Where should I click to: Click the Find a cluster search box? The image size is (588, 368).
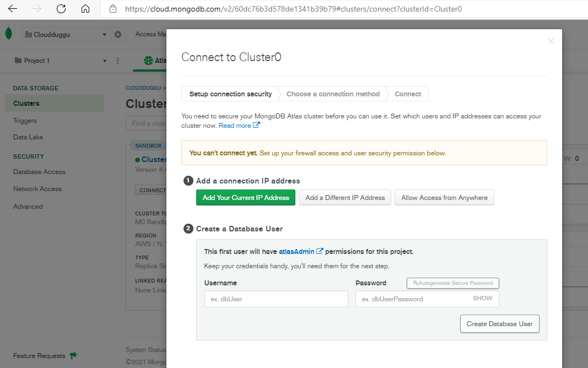click(147, 123)
